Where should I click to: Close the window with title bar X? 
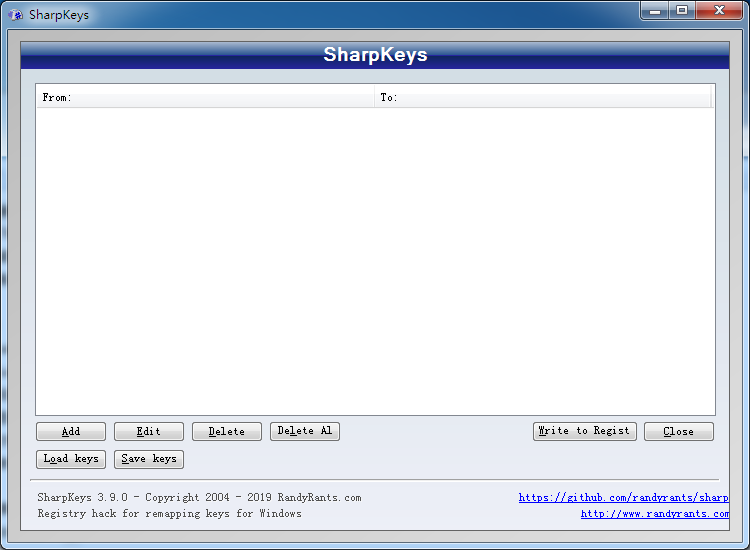(719, 11)
